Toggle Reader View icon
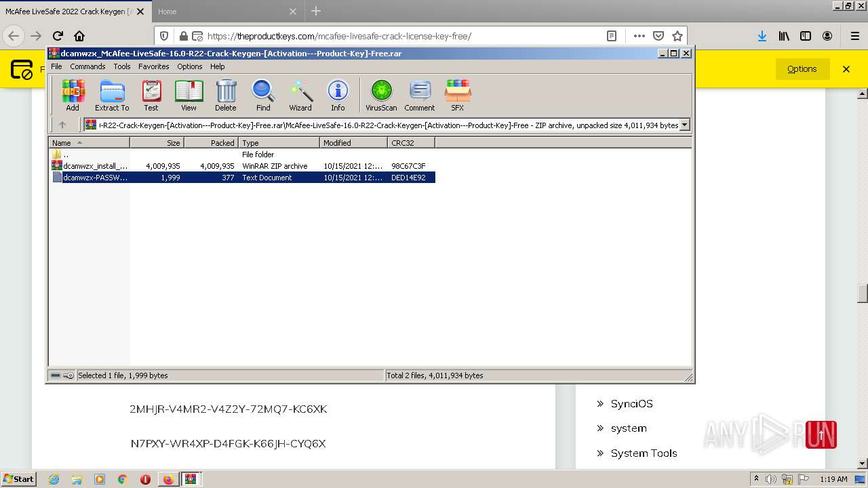 pyautogui.click(x=611, y=36)
